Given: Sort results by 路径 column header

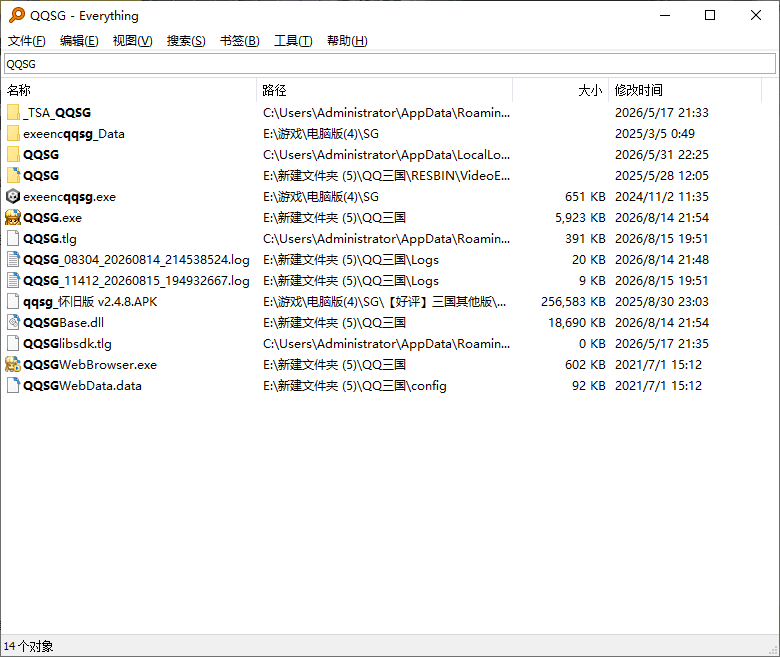Looking at the screenshot, I should tap(385, 90).
